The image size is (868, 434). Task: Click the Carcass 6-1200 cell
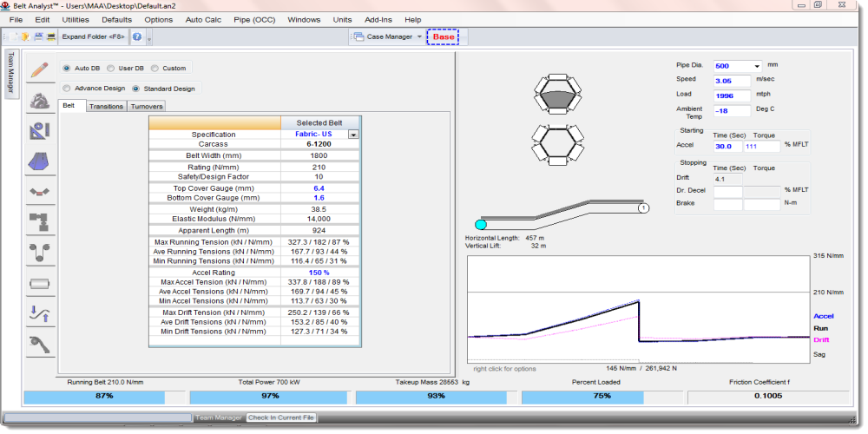319,144
